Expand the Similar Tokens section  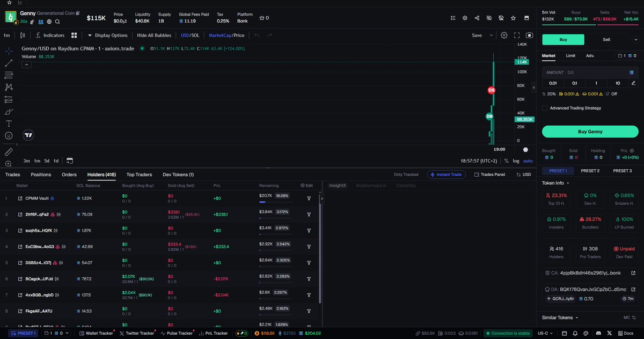click(560, 318)
